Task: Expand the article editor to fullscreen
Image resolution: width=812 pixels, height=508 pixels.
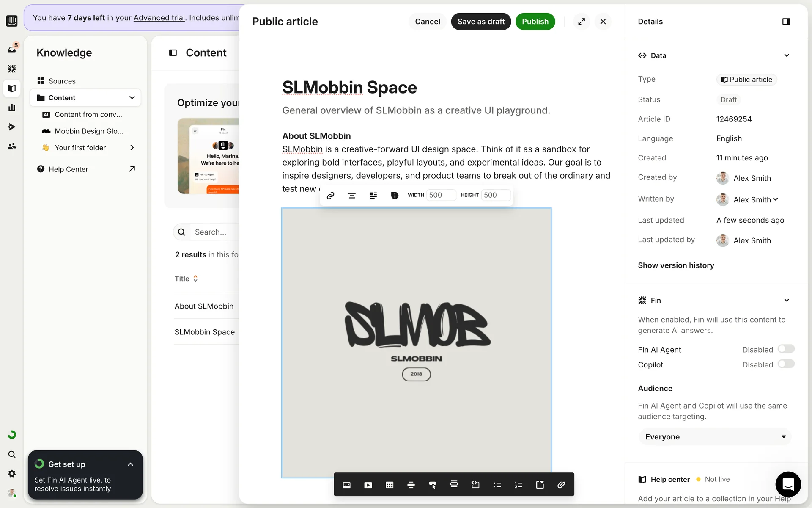Action: (582, 22)
